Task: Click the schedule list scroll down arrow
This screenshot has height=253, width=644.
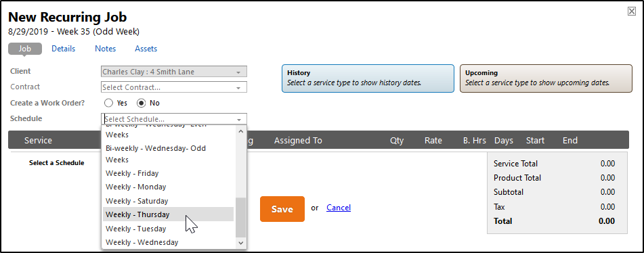Action: (240, 243)
